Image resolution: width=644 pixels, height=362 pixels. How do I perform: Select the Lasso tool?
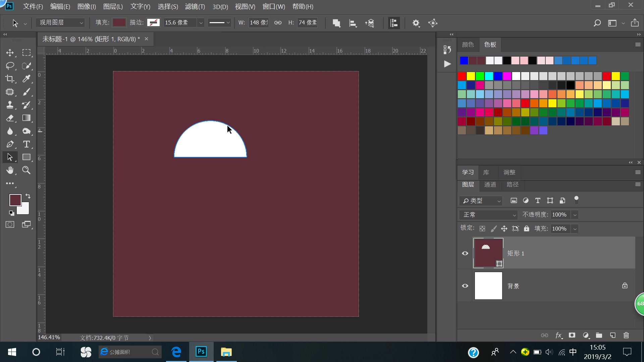pyautogui.click(x=10, y=66)
